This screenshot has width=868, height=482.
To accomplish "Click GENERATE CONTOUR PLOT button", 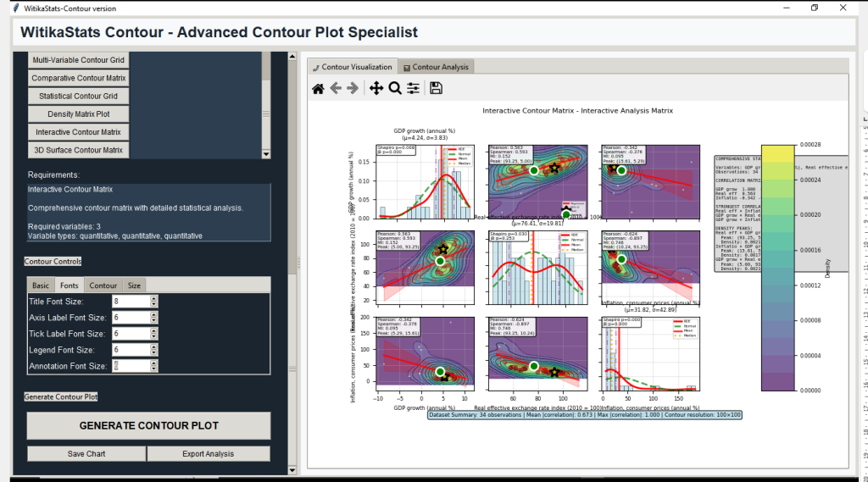I will tap(149, 425).
